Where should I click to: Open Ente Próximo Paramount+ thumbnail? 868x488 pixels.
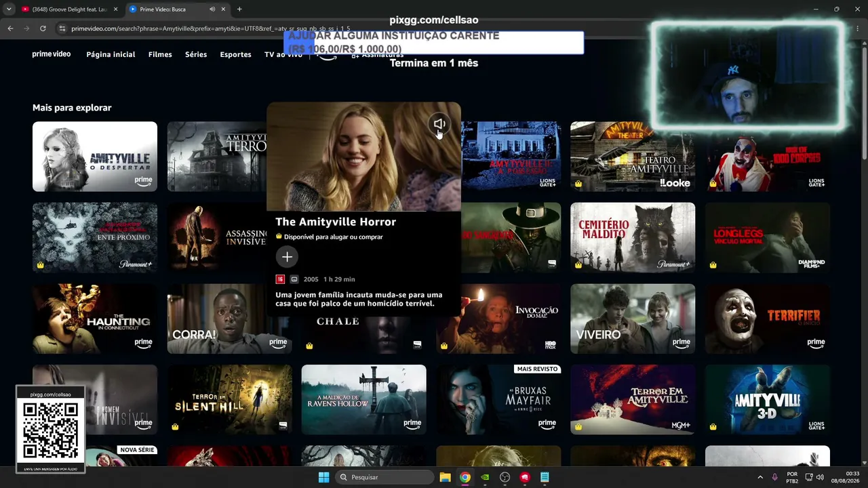tap(95, 237)
